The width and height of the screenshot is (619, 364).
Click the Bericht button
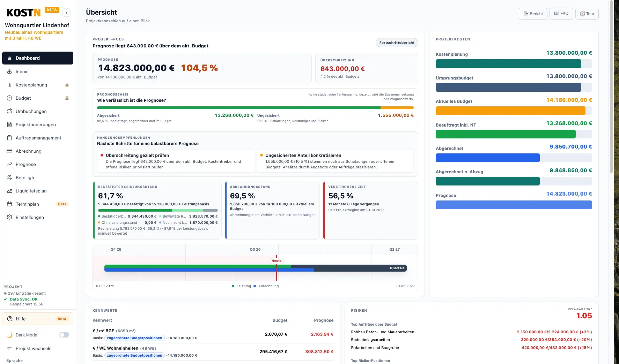click(533, 14)
